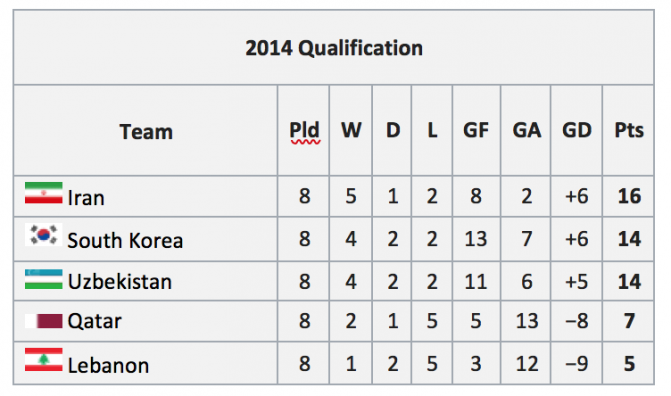Viewport: 671px width, 396px height.
Task: Click South Korea's 13 goals for cell
Action: pyautogui.click(x=476, y=239)
